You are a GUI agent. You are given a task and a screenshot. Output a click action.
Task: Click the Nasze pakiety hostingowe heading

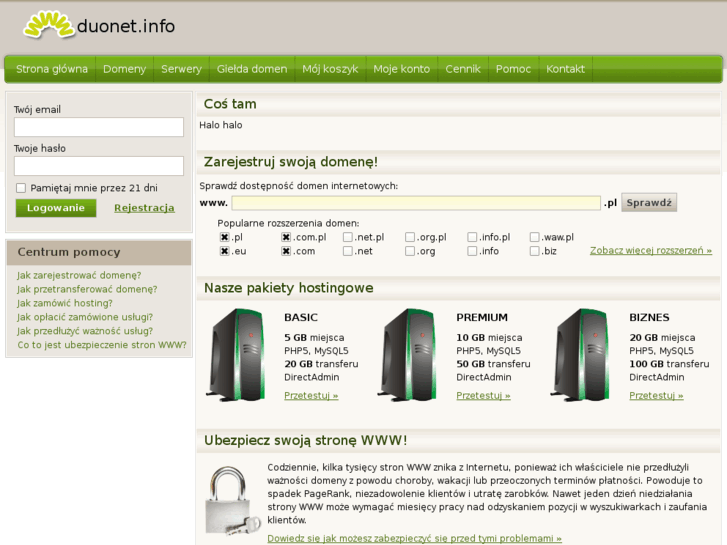(288, 288)
